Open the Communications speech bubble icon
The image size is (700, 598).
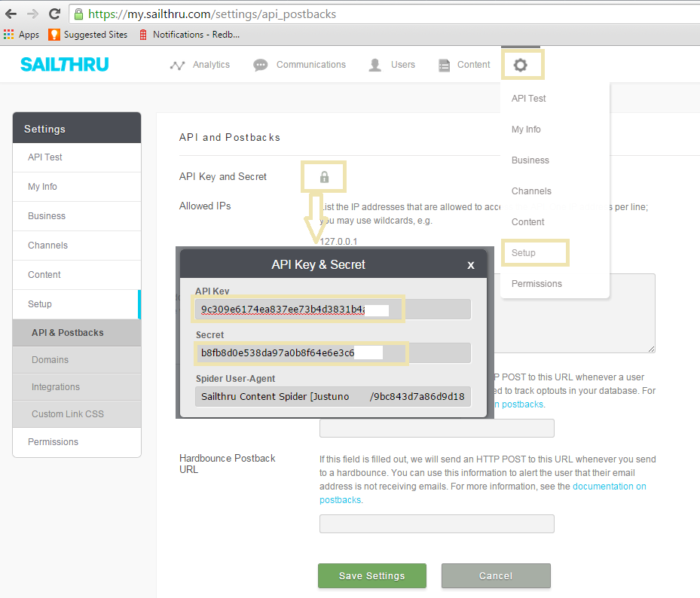pos(260,65)
